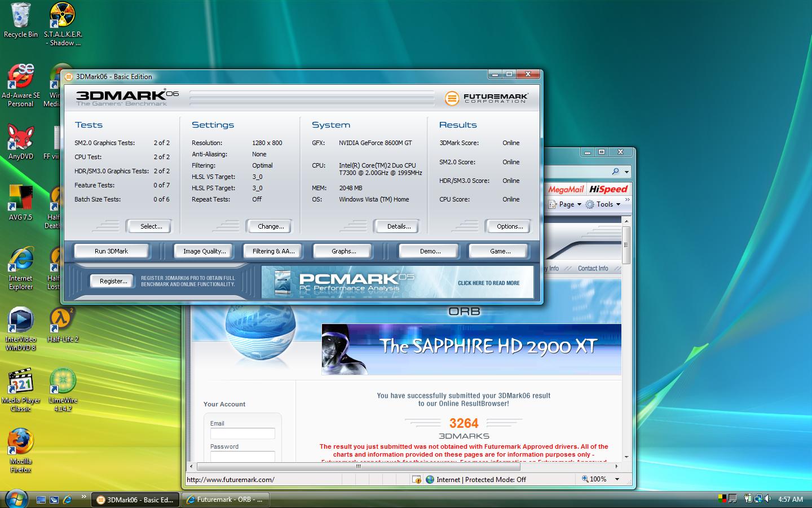Open the Page menu in the browser toolbar

pyautogui.click(x=564, y=204)
